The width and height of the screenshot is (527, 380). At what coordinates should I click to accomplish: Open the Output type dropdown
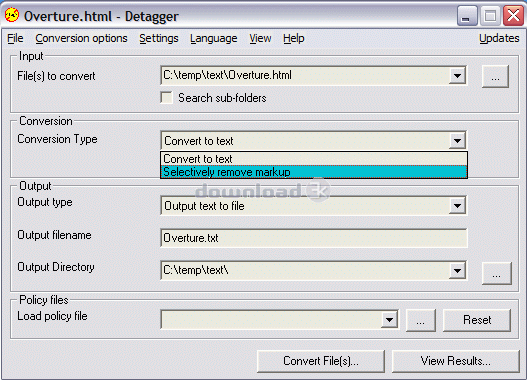(457, 205)
